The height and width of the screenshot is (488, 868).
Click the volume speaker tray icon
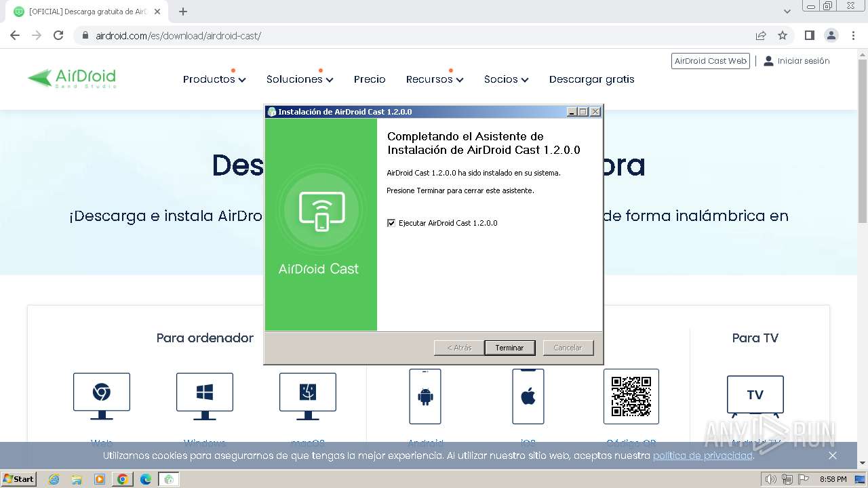[772, 479]
